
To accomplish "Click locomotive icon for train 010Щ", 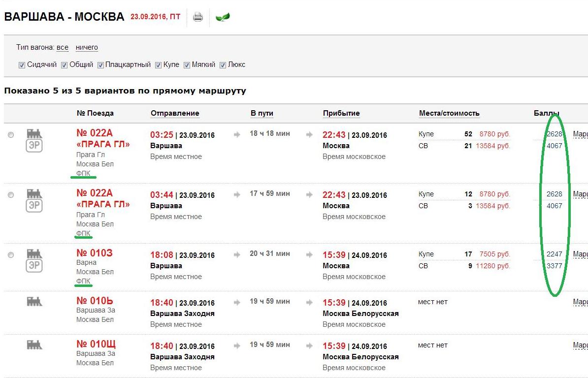I will coord(34,345).
